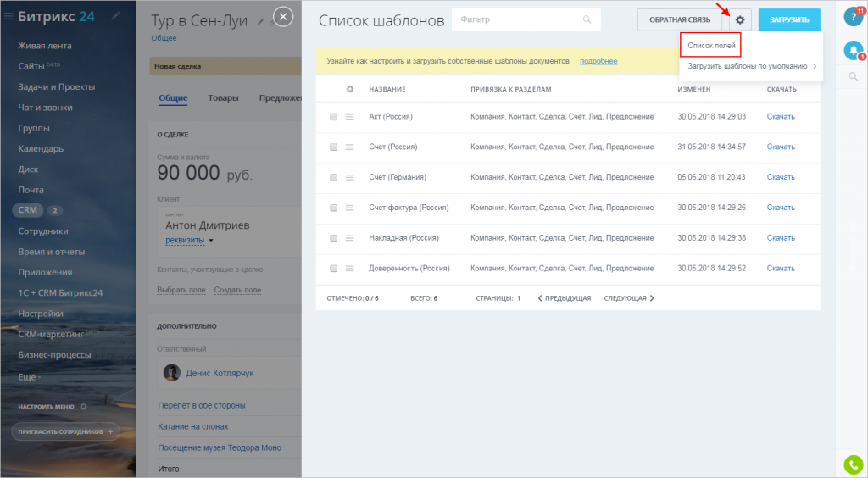Viewport: 868px width, 478px height.
Task: Click avatar of Денис Котлярчук
Action: point(171,373)
